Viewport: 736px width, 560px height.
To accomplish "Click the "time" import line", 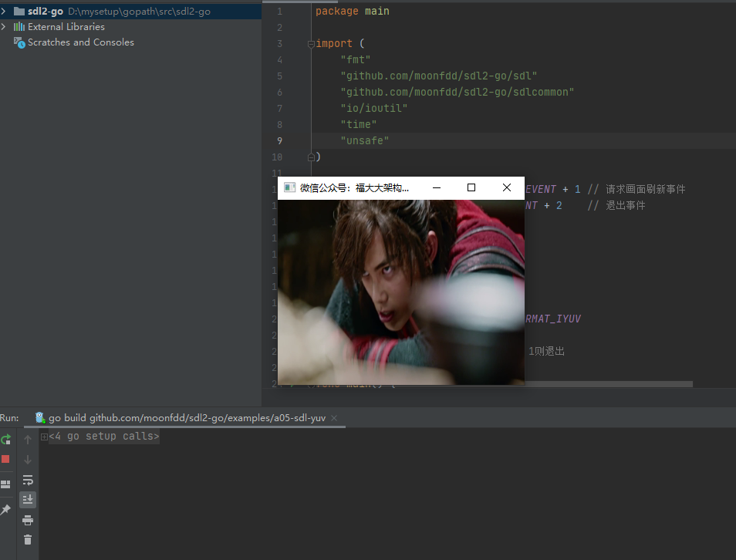I will [359, 124].
